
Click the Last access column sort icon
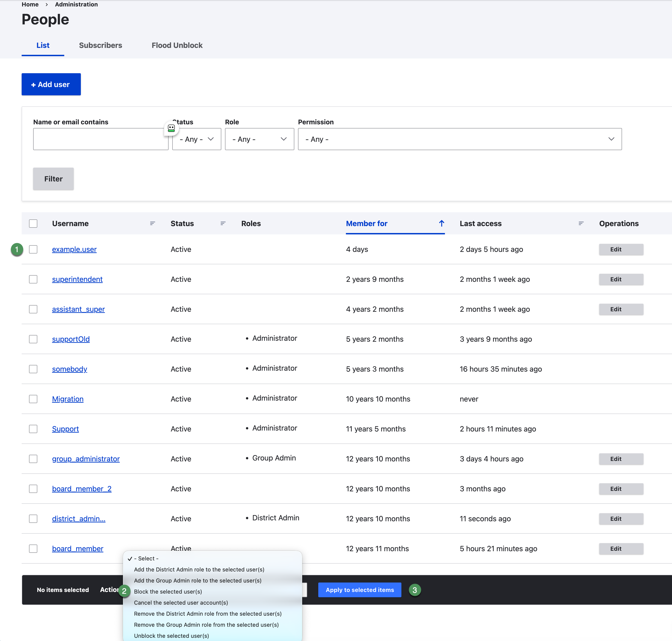581,224
